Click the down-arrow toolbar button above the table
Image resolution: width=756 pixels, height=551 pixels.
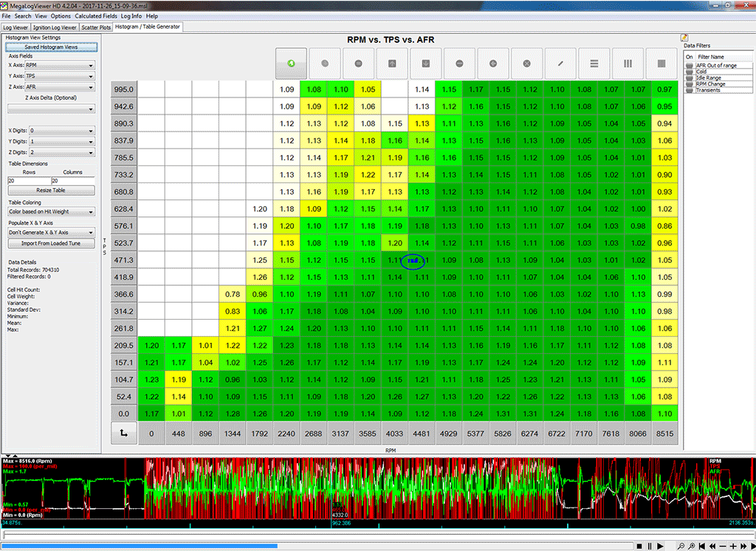[x=426, y=64]
